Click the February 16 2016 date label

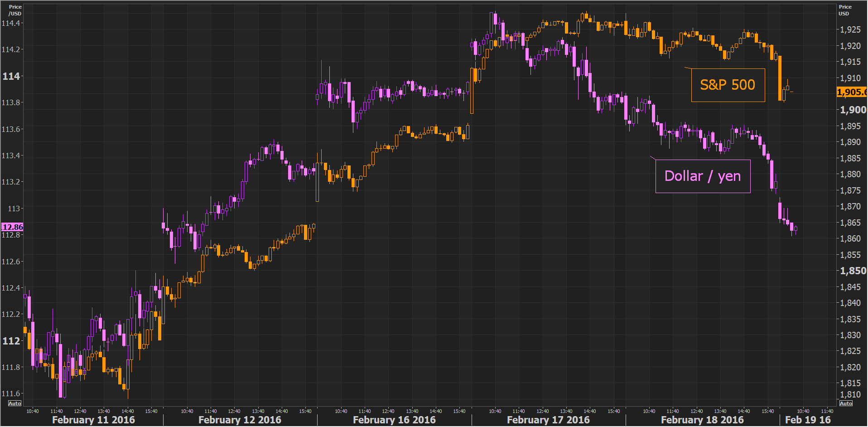coord(394,420)
